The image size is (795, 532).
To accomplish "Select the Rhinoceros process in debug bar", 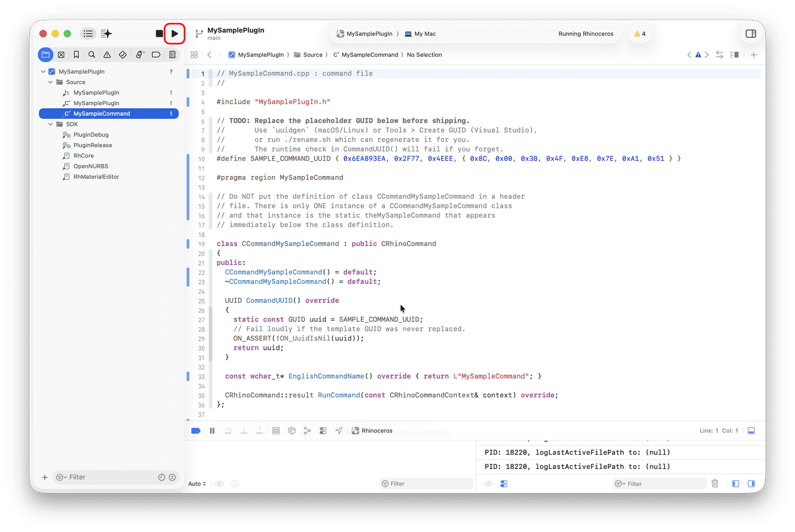I will click(x=372, y=431).
